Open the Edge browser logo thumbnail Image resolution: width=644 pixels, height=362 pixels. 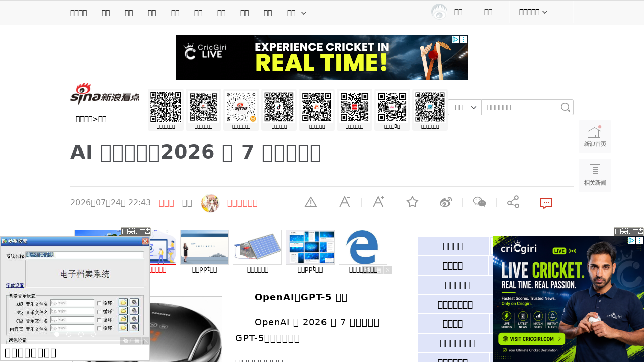363,247
